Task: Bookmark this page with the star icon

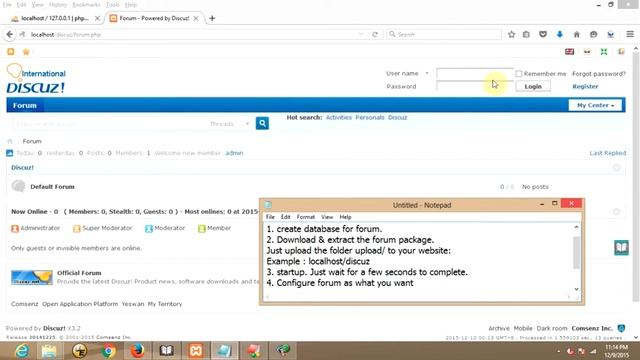Action: (x=511, y=35)
